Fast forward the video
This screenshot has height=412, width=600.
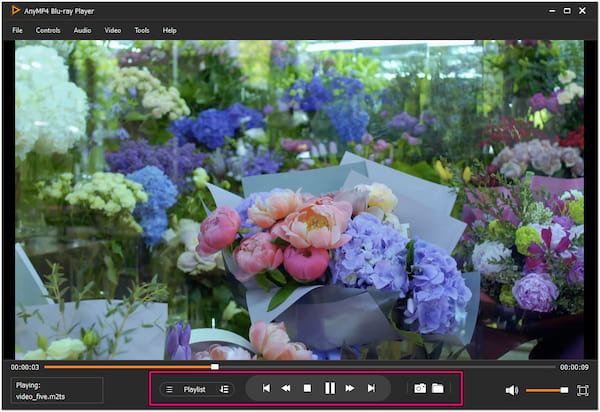350,388
